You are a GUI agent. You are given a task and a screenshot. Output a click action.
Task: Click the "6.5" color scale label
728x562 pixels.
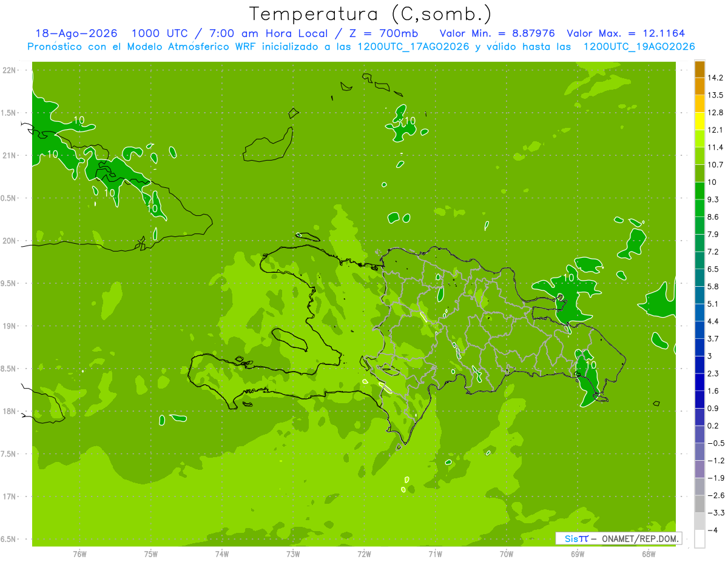(x=713, y=269)
